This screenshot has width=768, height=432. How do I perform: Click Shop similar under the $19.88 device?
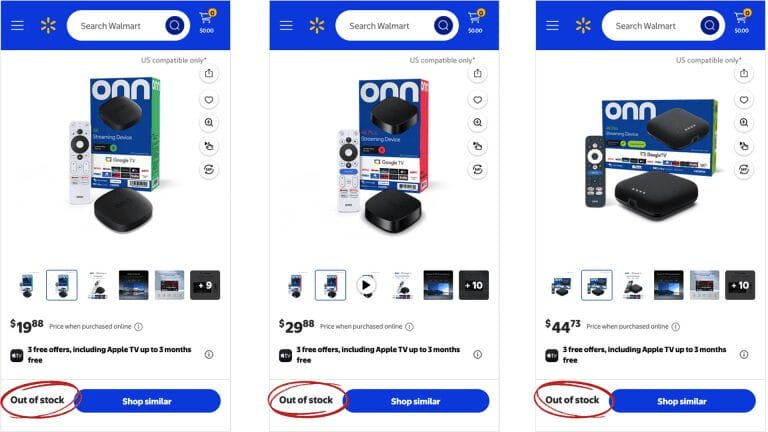[x=147, y=401]
